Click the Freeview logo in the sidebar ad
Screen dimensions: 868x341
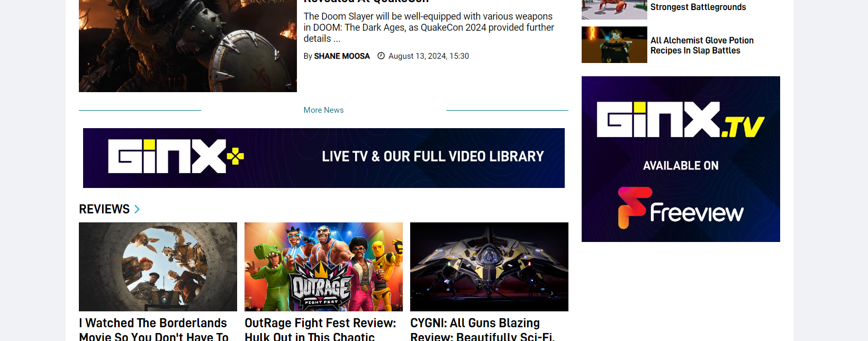point(681,209)
